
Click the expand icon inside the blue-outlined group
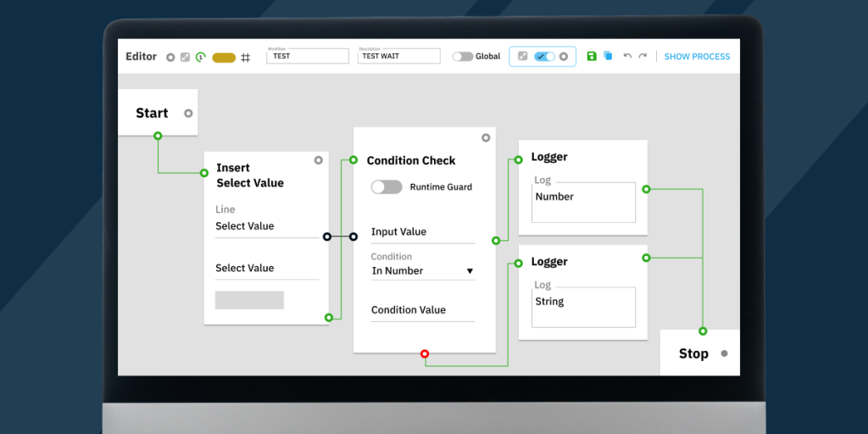pos(522,56)
